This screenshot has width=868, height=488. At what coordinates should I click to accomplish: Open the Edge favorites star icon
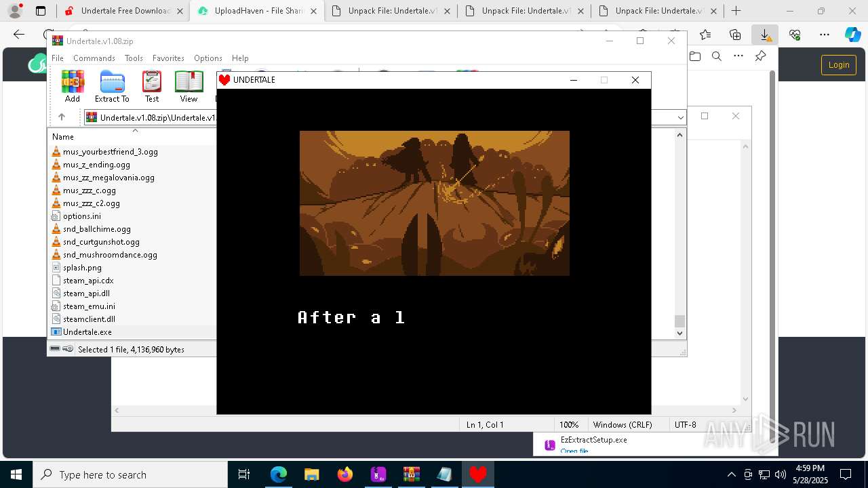(x=706, y=35)
